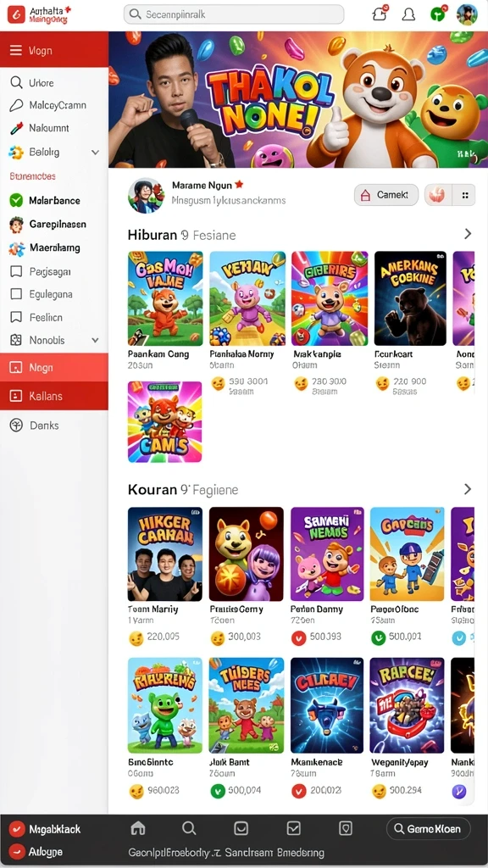Click the checkbox icon in bottom bar
488x868 pixels.
[x=293, y=828]
